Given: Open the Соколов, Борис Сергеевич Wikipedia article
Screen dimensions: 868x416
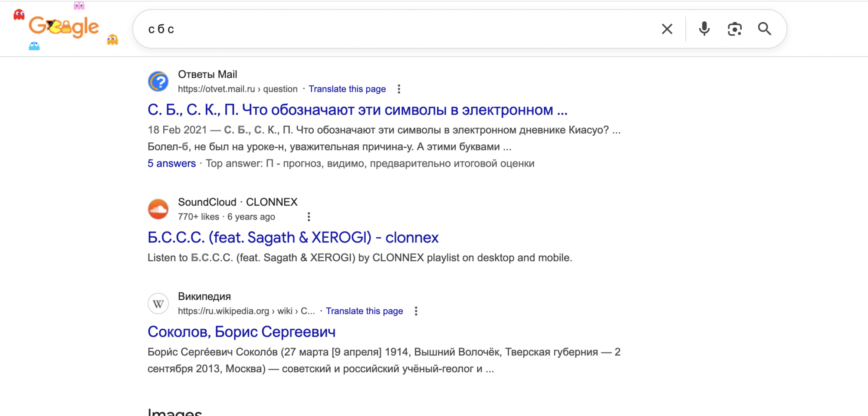Looking at the screenshot, I should coord(242,331).
